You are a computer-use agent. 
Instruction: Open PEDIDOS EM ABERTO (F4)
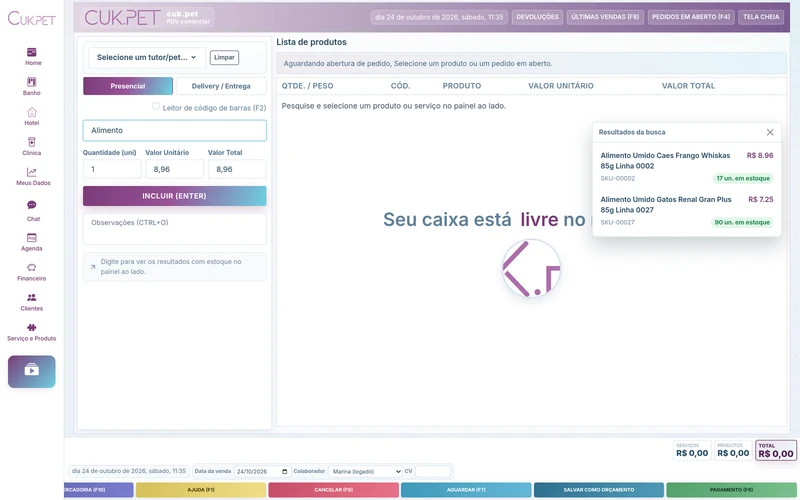[x=691, y=17]
